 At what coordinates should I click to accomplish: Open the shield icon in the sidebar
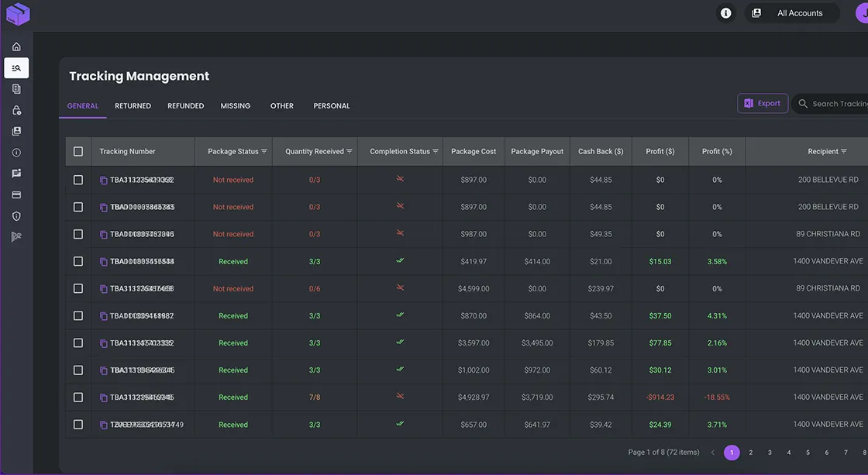(16, 216)
